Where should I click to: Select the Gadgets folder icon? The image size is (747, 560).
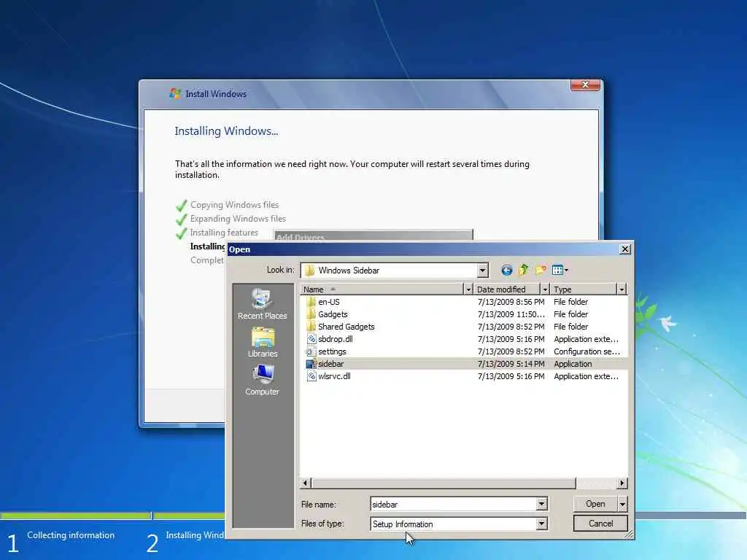[x=311, y=314]
